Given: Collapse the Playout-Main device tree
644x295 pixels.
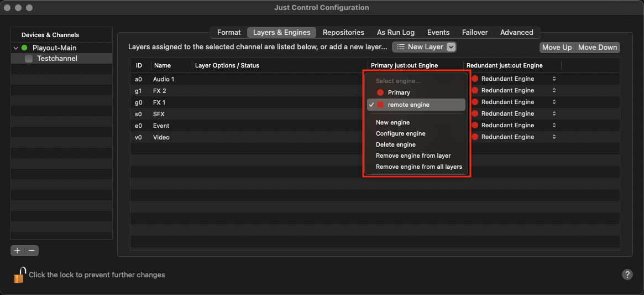Looking at the screenshot, I should [15, 48].
